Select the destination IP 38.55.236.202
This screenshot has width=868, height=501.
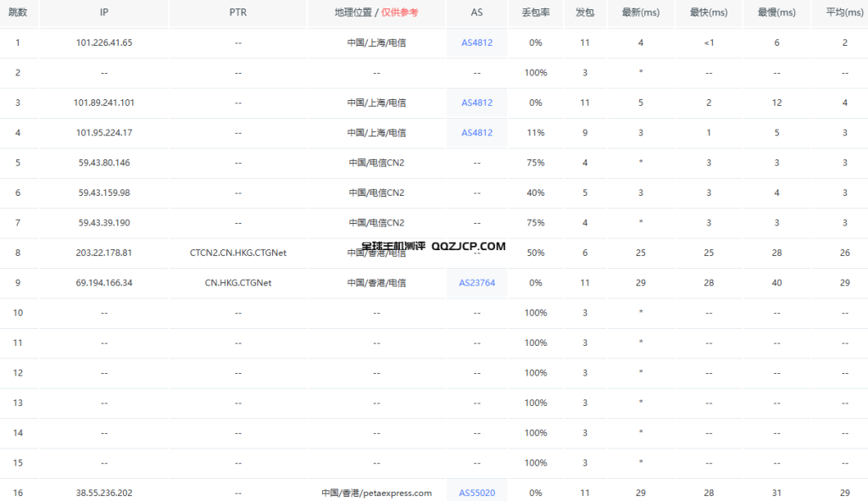(x=104, y=493)
